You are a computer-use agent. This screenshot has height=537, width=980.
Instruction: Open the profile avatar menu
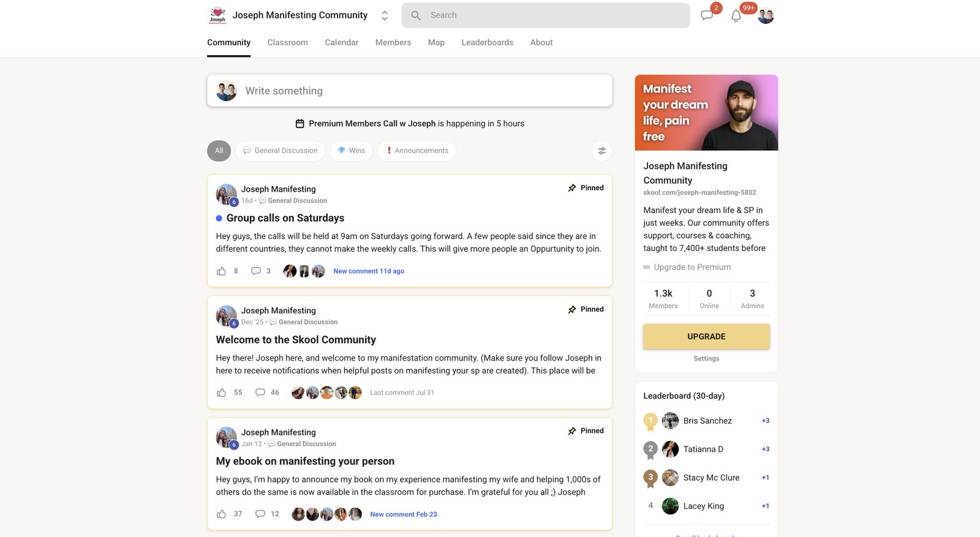click(x=766, y=15)
